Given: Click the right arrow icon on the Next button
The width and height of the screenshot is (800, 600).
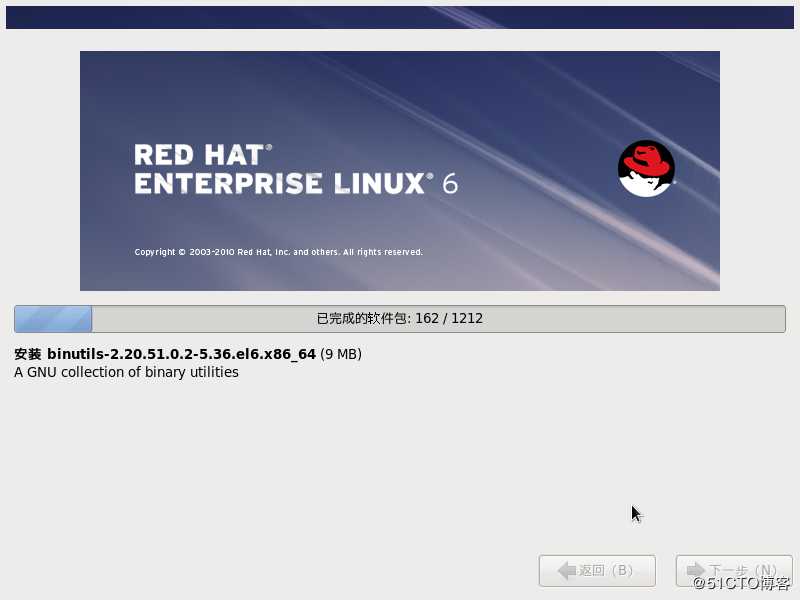Looking at the screenshot, I should pos(696,570).
